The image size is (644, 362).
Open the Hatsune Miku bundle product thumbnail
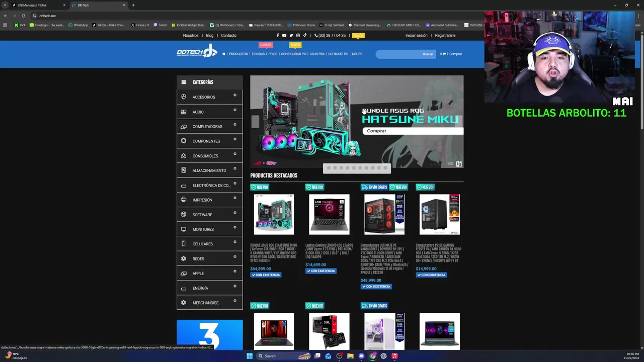pyautogui.click(x=274, y=215)
